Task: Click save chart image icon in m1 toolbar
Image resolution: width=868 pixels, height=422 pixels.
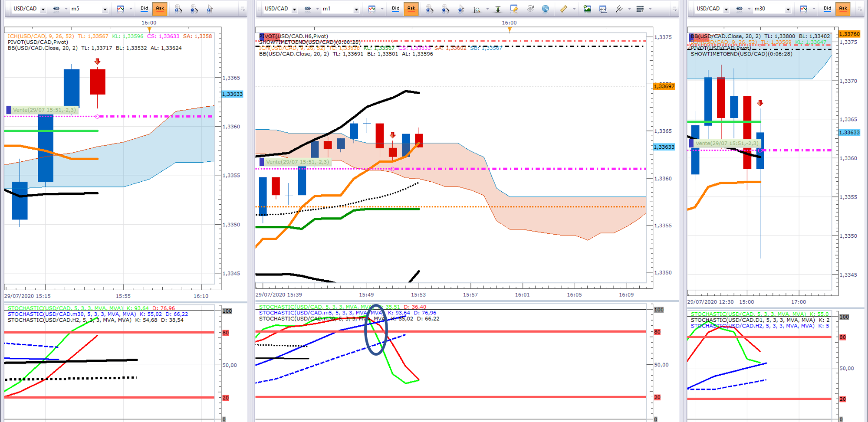Action: (x=587, y=9)
